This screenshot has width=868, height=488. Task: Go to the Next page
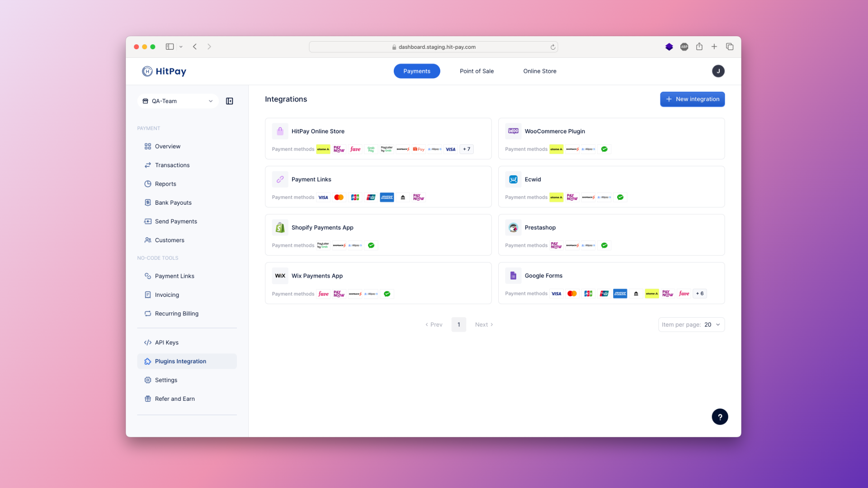click(484, 325)
